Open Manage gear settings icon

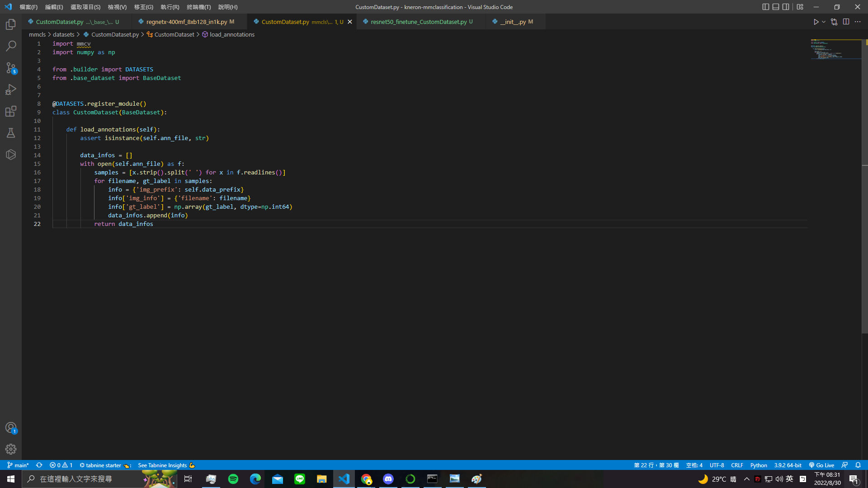pyautogui.click(x=11, y=449)
